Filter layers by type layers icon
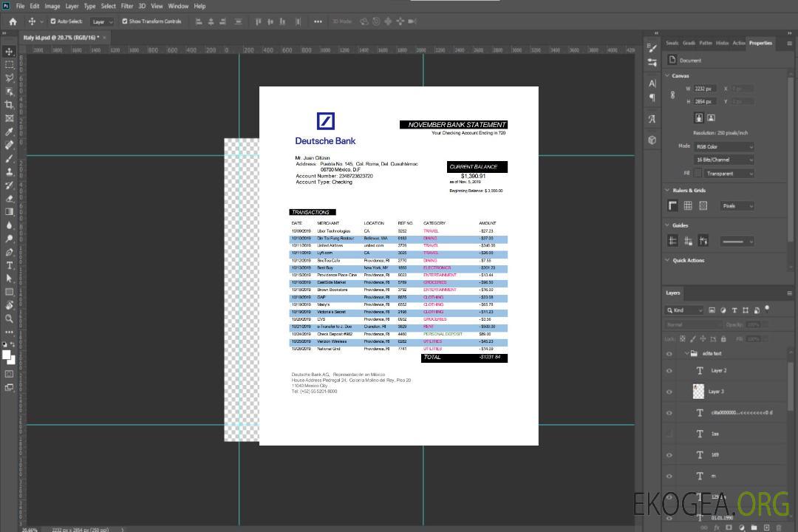This screenshot has height=532, width=798. [734, 310]
